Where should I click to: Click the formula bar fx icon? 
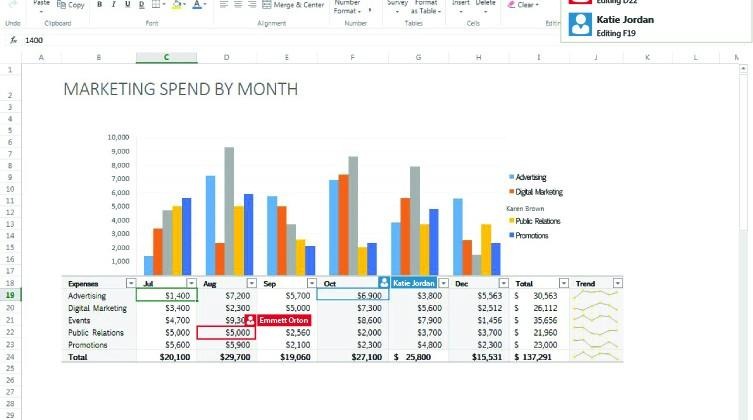13,40
